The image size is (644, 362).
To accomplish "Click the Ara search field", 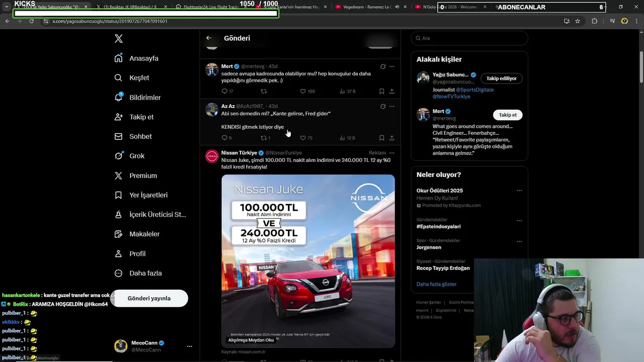I will [469, 38].
